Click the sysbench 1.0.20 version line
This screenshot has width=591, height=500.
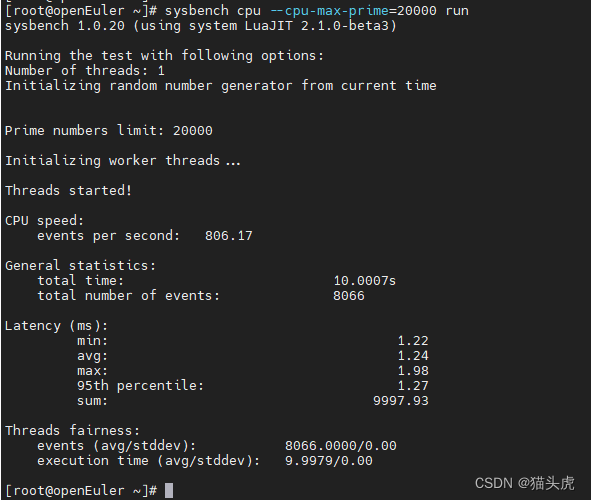(x=201, y=26)
